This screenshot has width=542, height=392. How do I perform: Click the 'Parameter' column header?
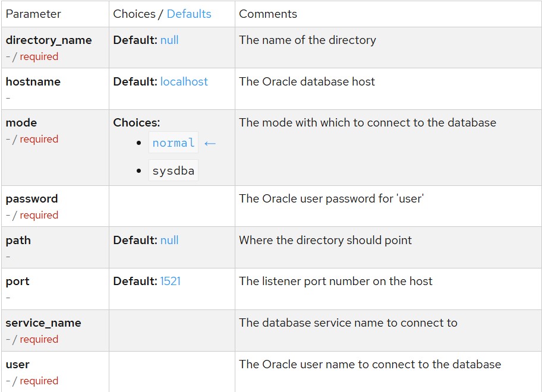pos(33,14)
